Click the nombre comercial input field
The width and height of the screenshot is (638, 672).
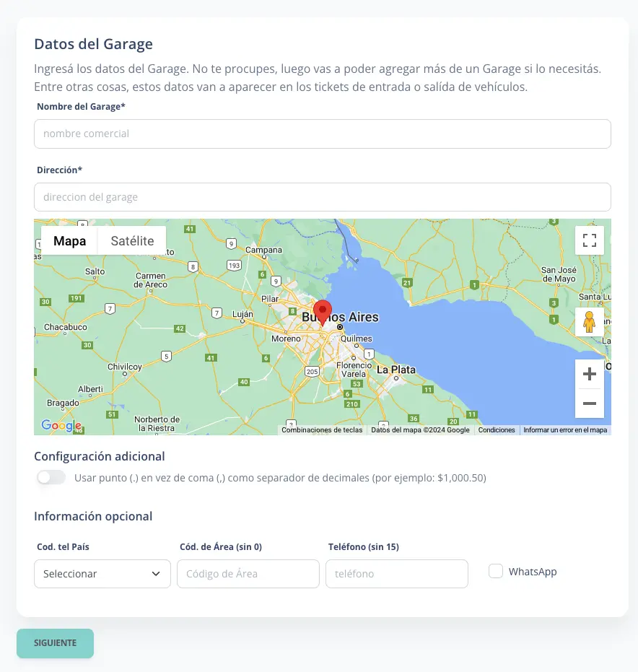322,134
